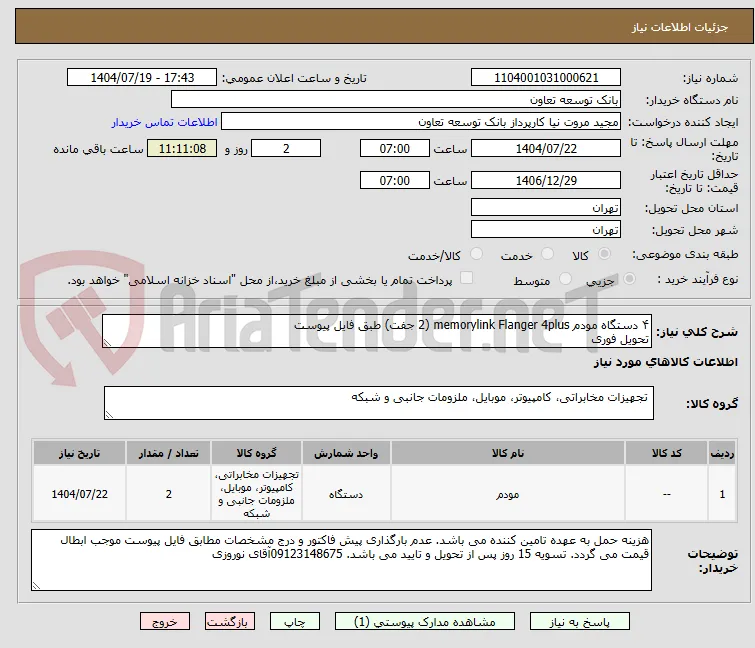
Task: Click the row number 1 cell
Action: coord(722,494)
